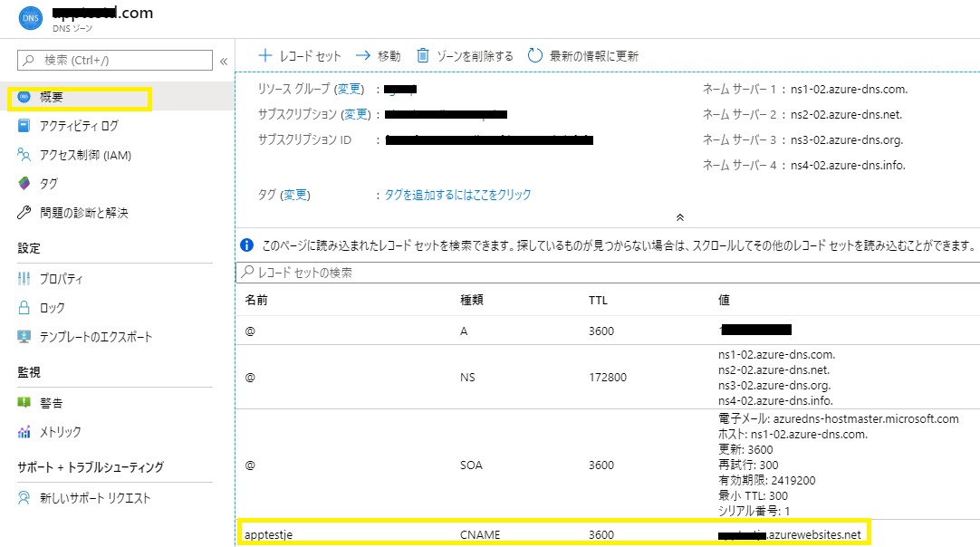Screen dimensions: 980x547
Task: Focus the 検索 (Ctrl+/) search box
Action: 115,60
